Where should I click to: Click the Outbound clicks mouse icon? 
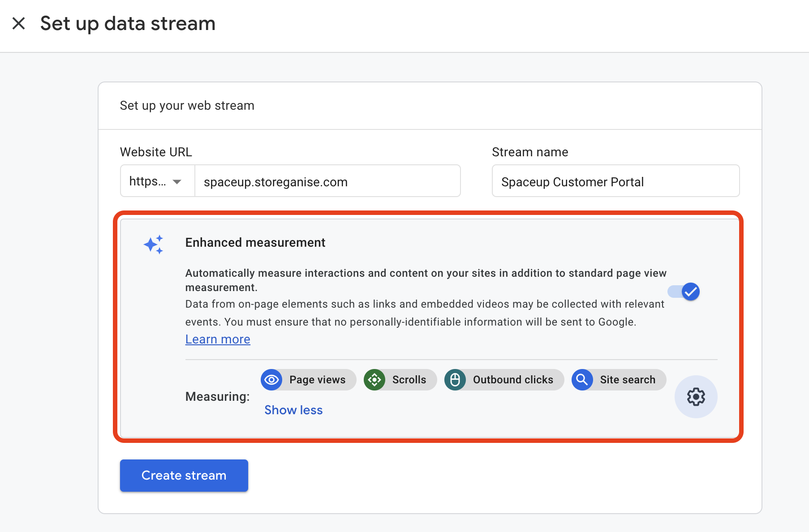coord(455,380)
